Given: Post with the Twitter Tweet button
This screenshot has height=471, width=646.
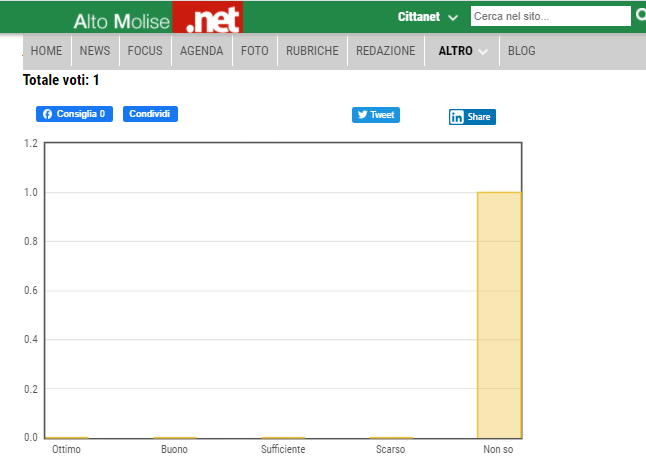Looking at the screenshot, I should [x=376, y=115].
